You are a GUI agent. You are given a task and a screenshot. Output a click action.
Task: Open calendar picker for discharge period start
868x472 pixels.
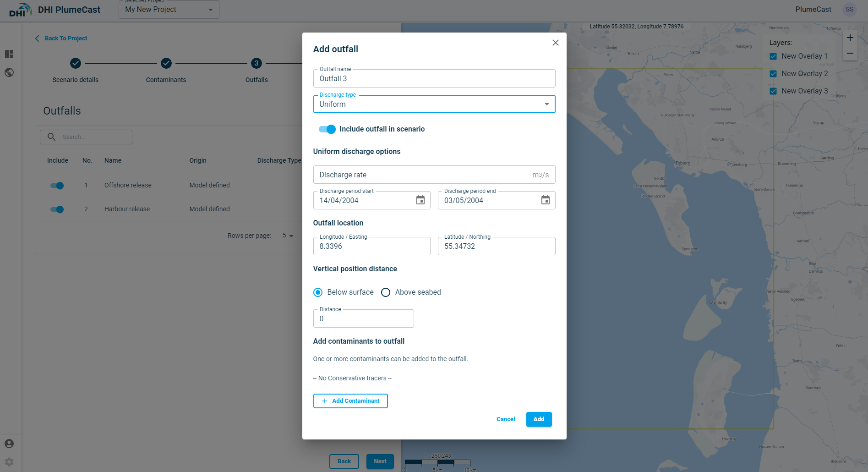tap(420, 200)
